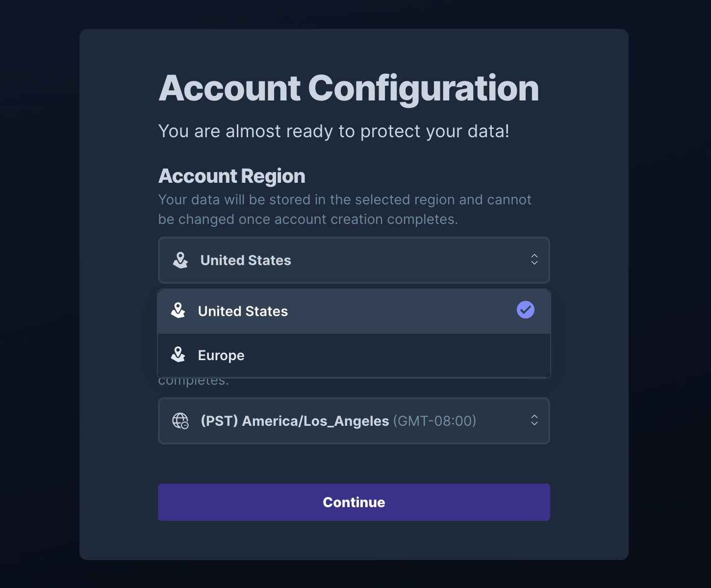Click the data storage region description text

[345, 209]
